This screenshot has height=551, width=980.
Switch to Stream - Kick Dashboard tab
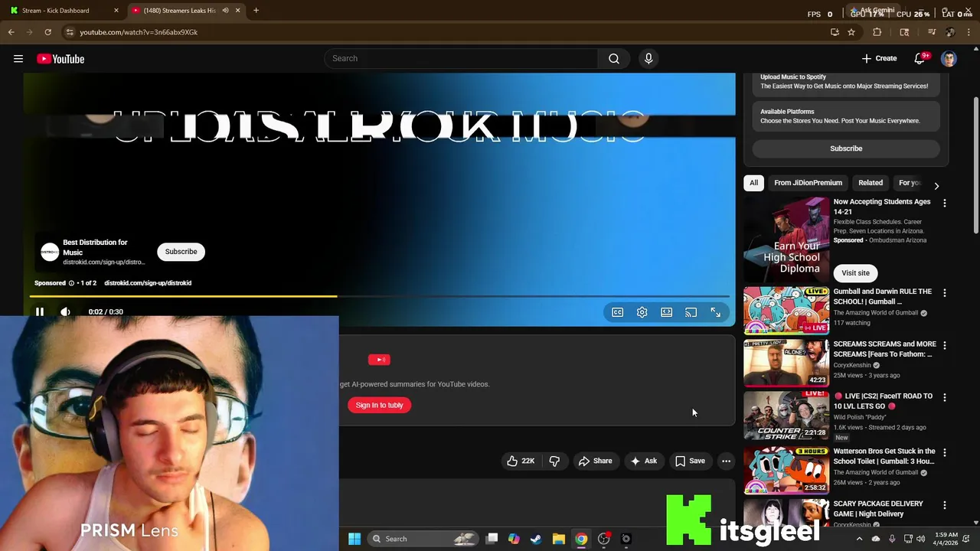click(65, 11)
